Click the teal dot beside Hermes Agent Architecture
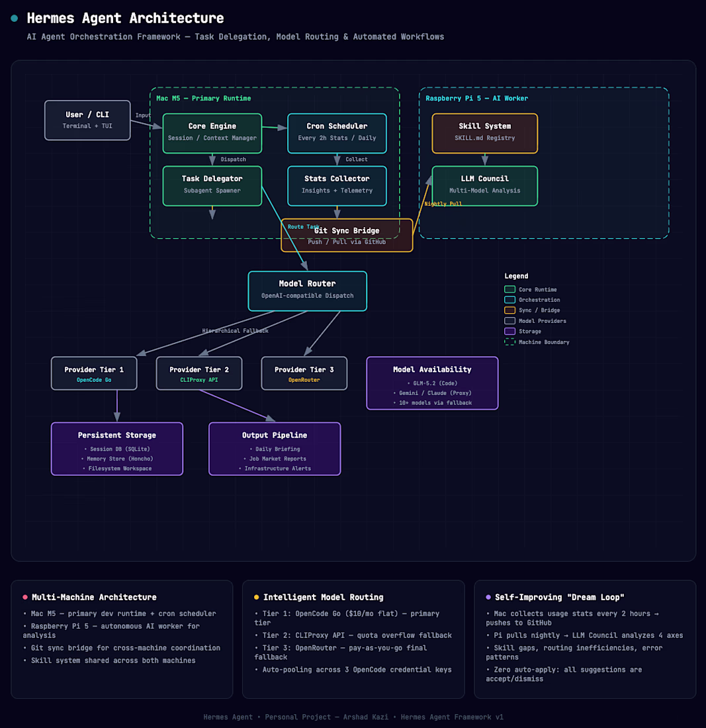This screenshot has width=706, height=728. 15,18
